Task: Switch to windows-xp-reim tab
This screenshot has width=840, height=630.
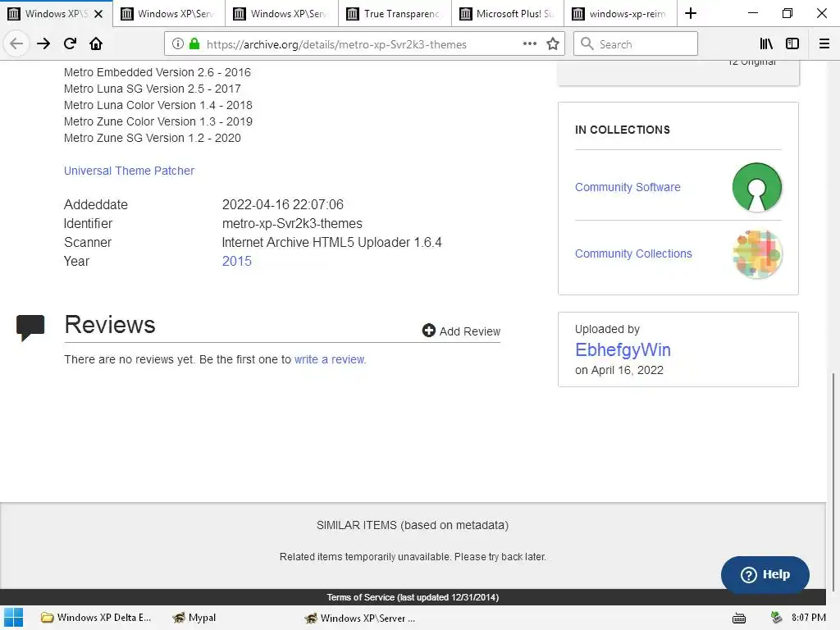Action: coord(622,13)
